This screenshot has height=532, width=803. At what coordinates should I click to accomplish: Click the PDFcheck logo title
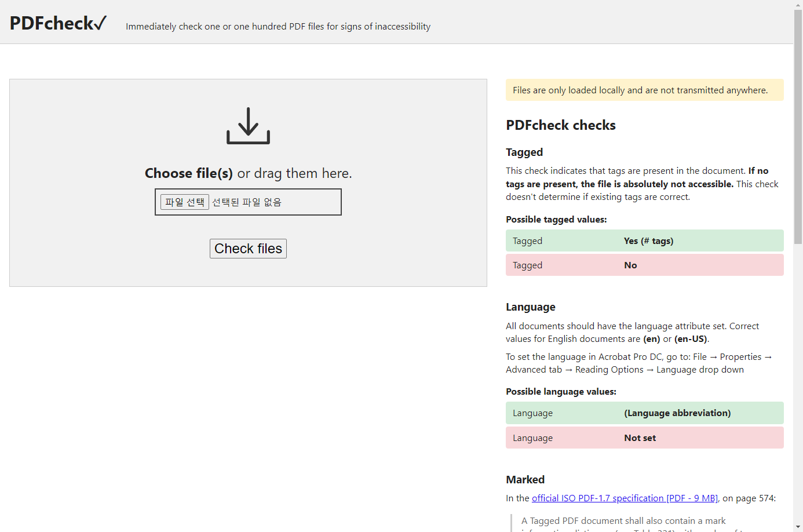pos(58,23)
